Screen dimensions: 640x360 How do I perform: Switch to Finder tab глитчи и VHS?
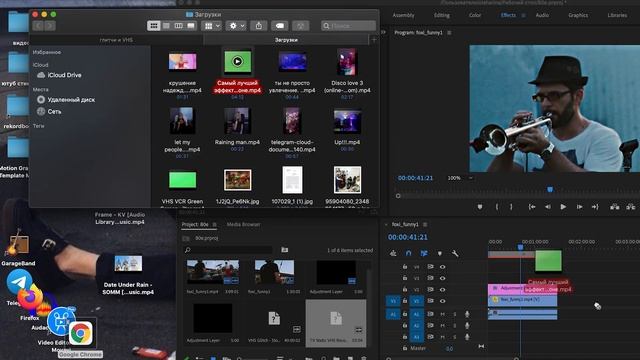(x=116, y=40)
